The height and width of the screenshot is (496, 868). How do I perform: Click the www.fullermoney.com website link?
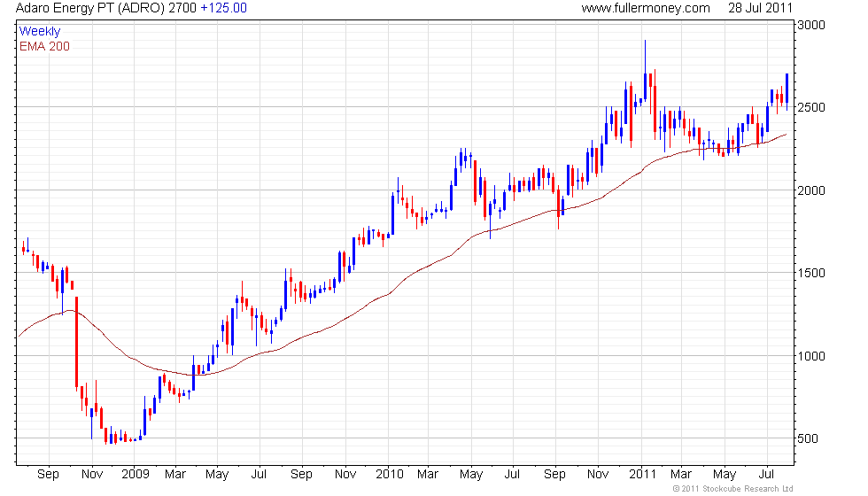click(646, 8)
